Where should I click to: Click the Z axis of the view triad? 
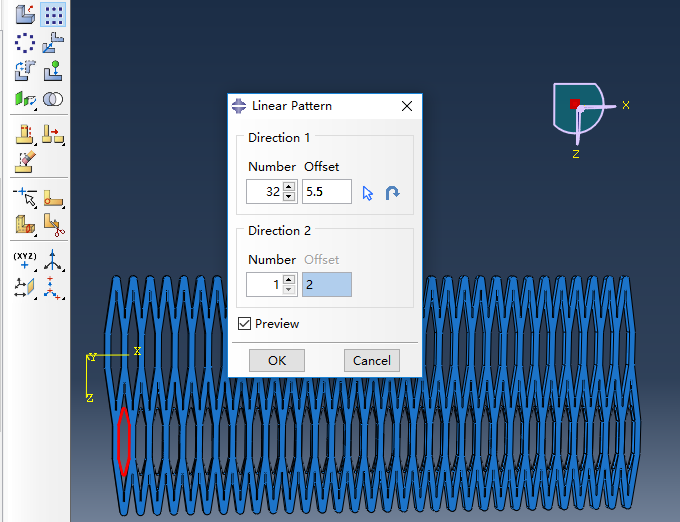576,154
